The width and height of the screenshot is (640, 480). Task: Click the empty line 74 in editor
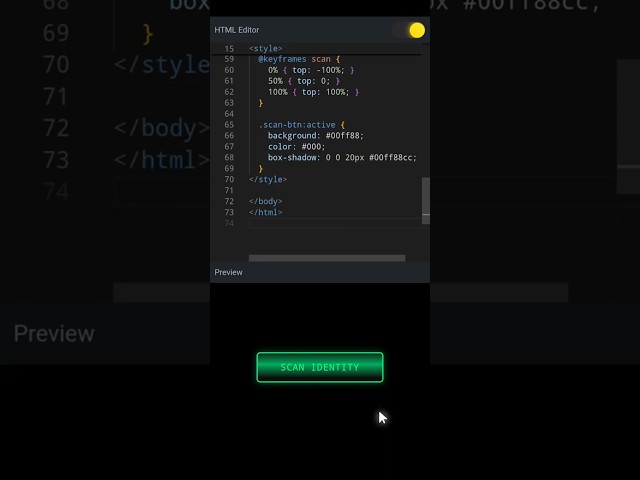(335, 223)
